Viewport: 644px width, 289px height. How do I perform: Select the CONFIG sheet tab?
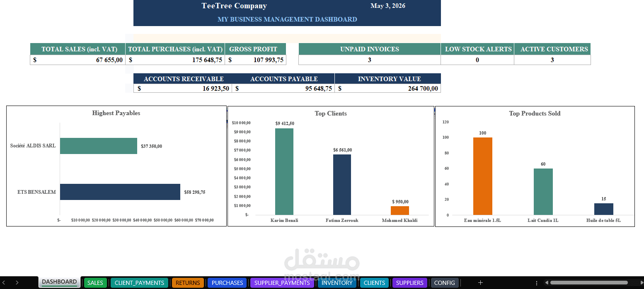(445, 283)
